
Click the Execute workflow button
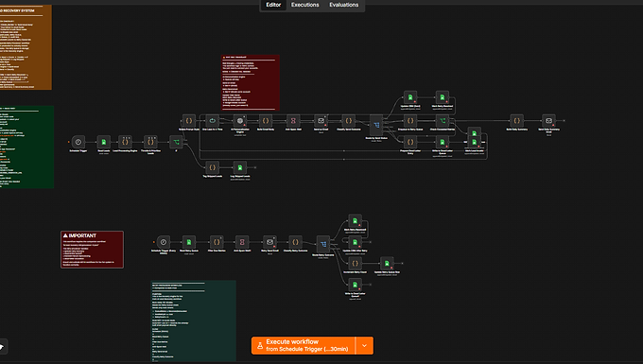(x=303, y=345)
